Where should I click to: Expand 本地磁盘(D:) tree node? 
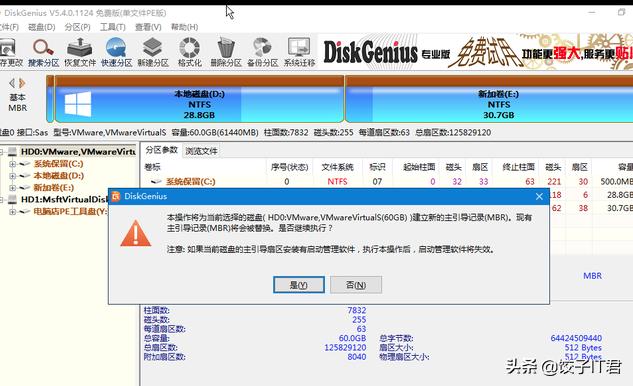(x=12, y=176)
